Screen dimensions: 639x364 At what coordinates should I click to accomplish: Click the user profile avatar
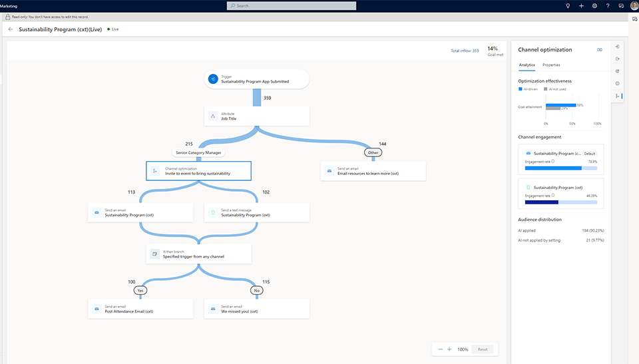click(634, 5)
